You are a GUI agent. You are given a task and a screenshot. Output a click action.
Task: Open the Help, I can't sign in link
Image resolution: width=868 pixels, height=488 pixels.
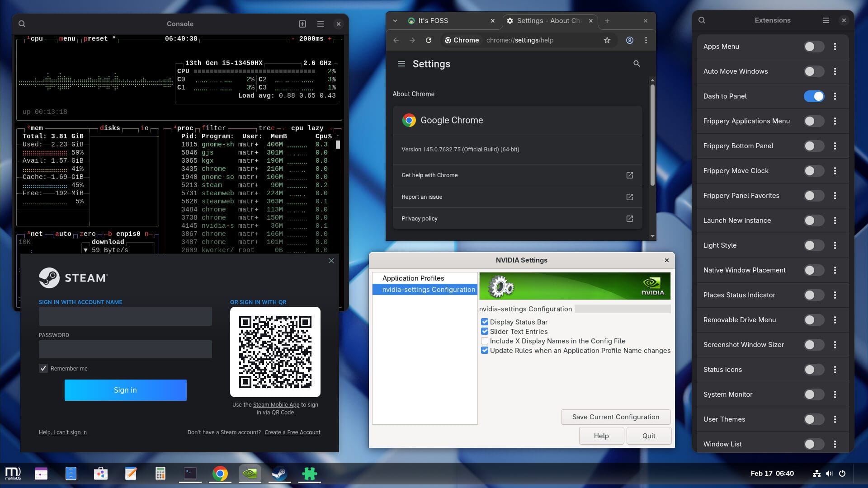coord(62,432)
